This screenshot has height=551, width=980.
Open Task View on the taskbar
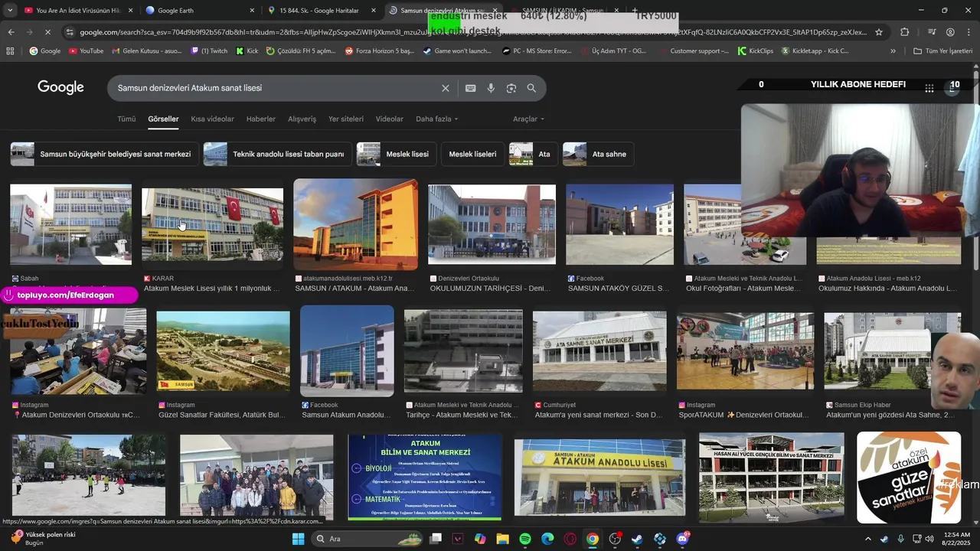pyautogui.click(x=436, y=539)
